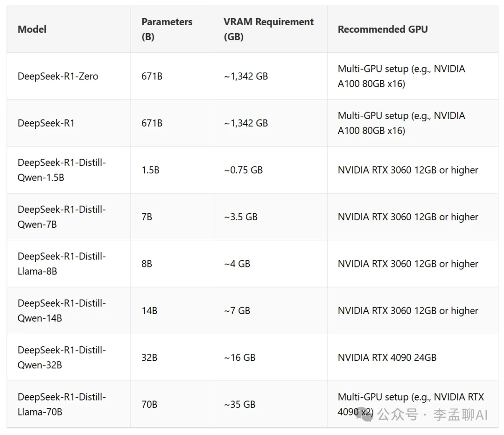Click the DeepSeek-R1-Distill-Qwen-1.5B cell
Viewport: 504px width, 435px height.
click(62, 170)
